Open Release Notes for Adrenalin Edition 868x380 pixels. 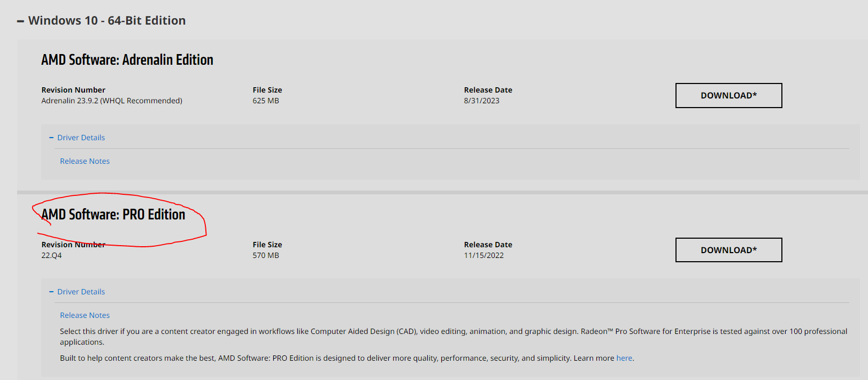tap(85, 161)
